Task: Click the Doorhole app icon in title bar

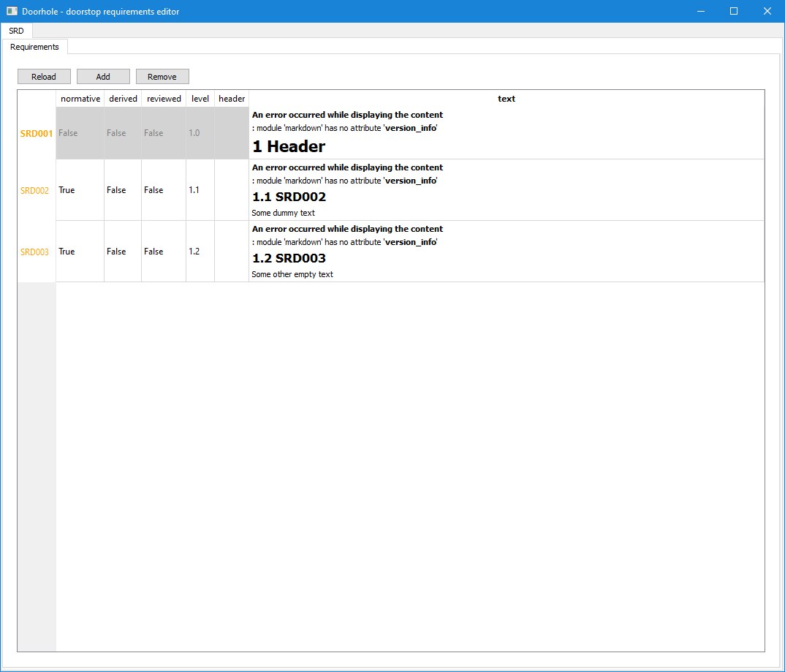Action: (10, 11)
